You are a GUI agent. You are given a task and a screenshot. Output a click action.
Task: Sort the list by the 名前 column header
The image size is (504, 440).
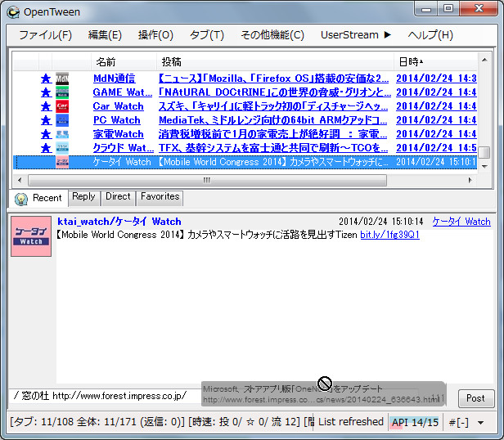point(124,61)
